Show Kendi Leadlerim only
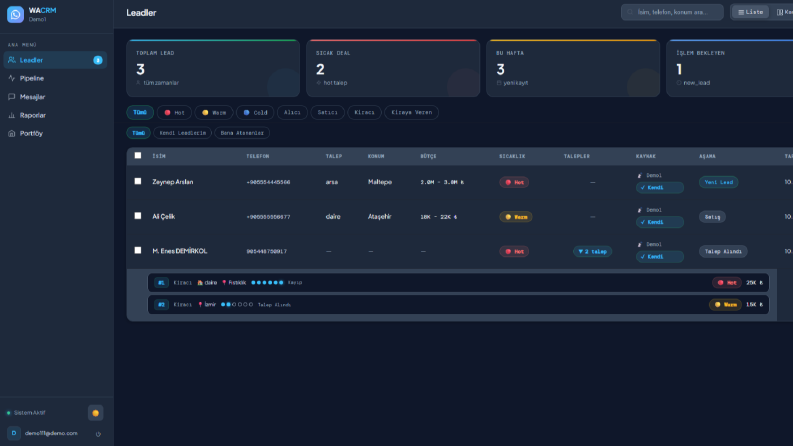 point(183,133)
